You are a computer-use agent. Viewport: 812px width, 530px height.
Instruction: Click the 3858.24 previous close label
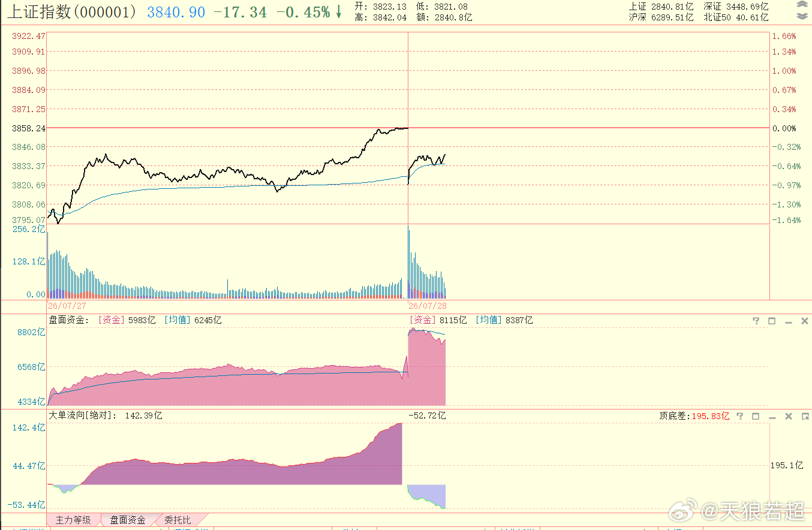coord(28,128)
